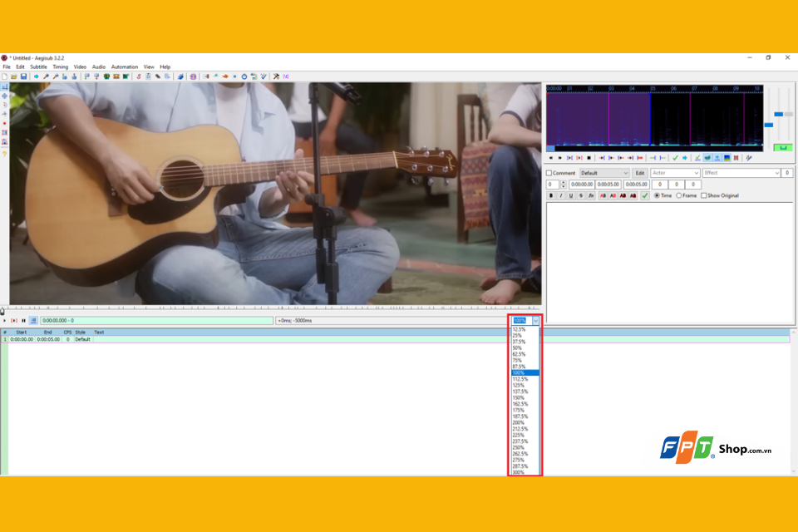
Task: Expand the Actor dropdown
Action: pyautogui.click(x=675, y=173)
